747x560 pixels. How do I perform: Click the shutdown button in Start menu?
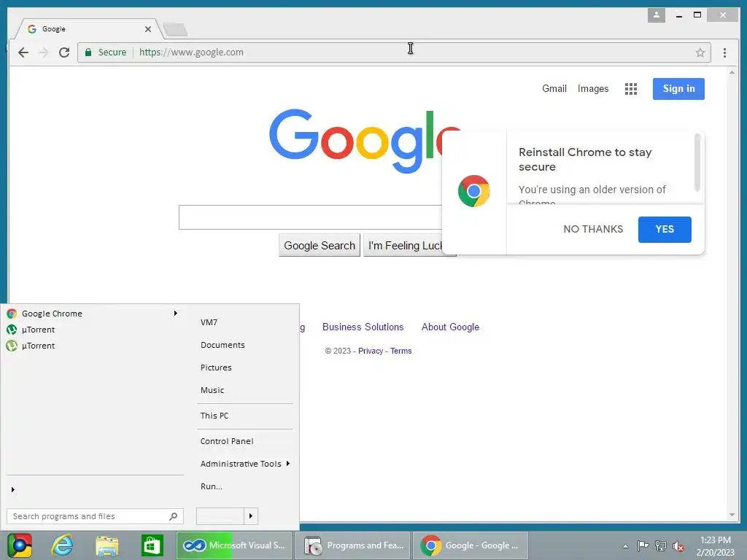pos(220,516)
